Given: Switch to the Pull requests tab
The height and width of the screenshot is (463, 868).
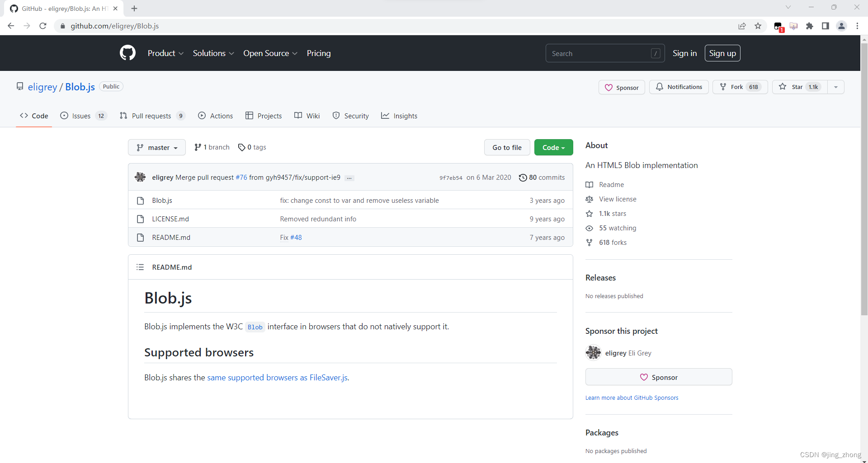Looking at the screenshot, I should 152,116.
